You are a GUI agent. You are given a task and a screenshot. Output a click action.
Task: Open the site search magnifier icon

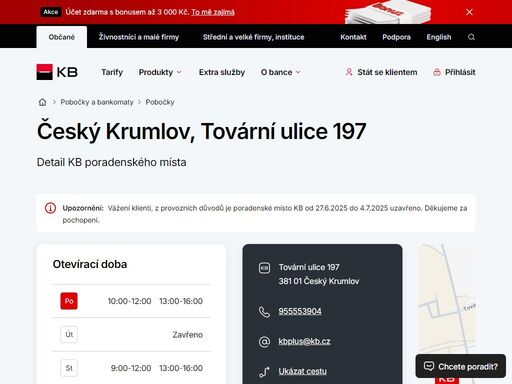pos(471,37)
